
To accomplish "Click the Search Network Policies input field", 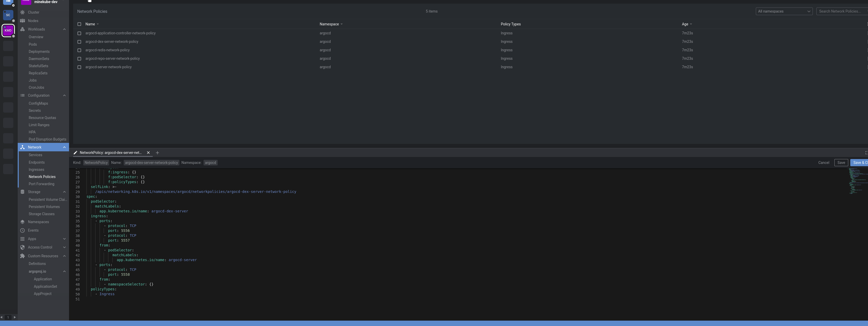I will 842,11.
